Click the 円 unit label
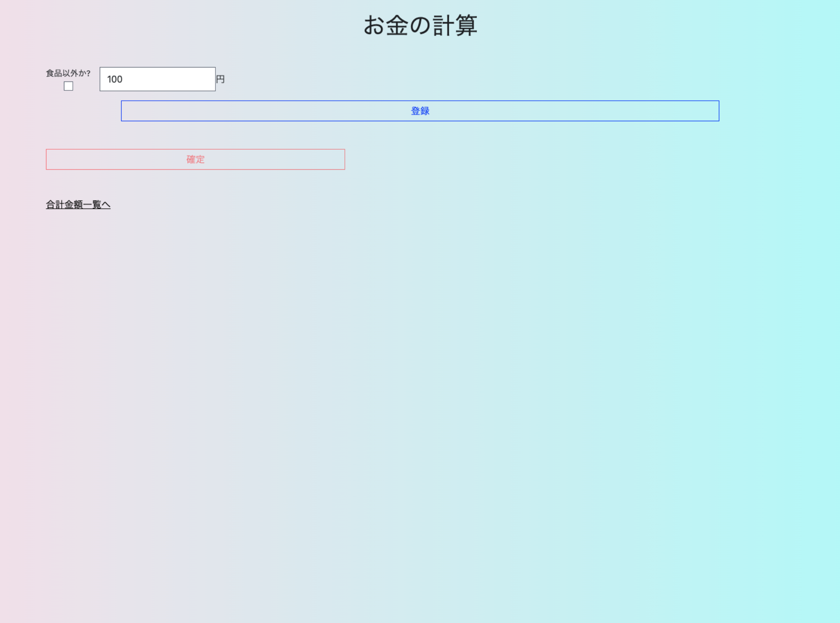The image size is (840, 623). (x=220, y=79)
